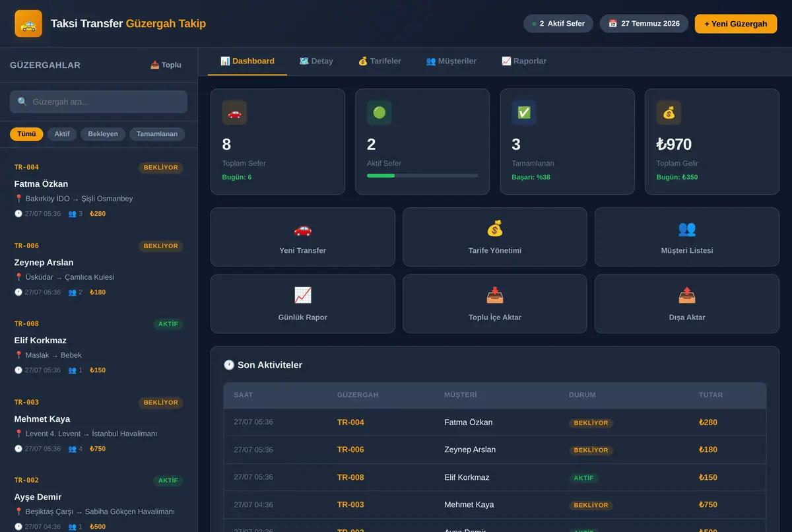Screen dimensions: 792x532
Task: Click the Ayşe Demir name in sidebar
Action: [x=38, y=497]
